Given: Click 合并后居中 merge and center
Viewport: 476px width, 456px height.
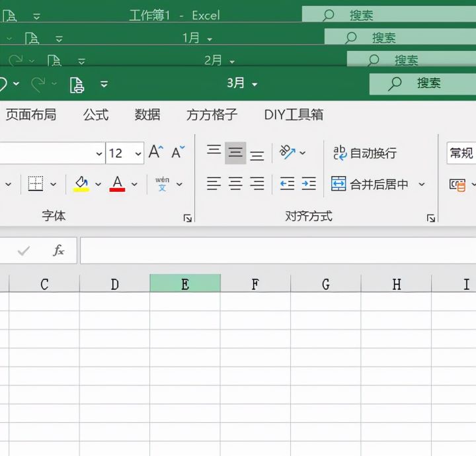Looking at the screenshot, I should coord(370,184).
